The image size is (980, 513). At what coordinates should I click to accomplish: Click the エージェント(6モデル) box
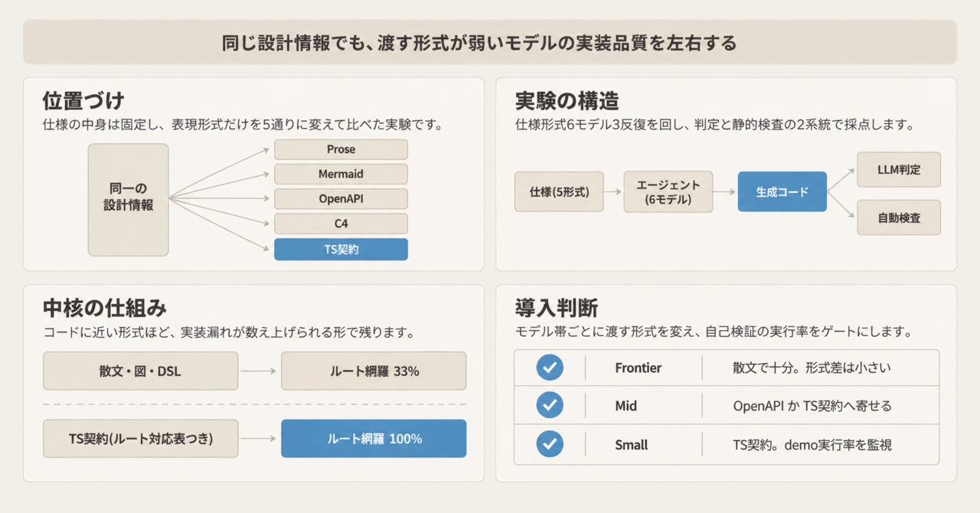668,192
